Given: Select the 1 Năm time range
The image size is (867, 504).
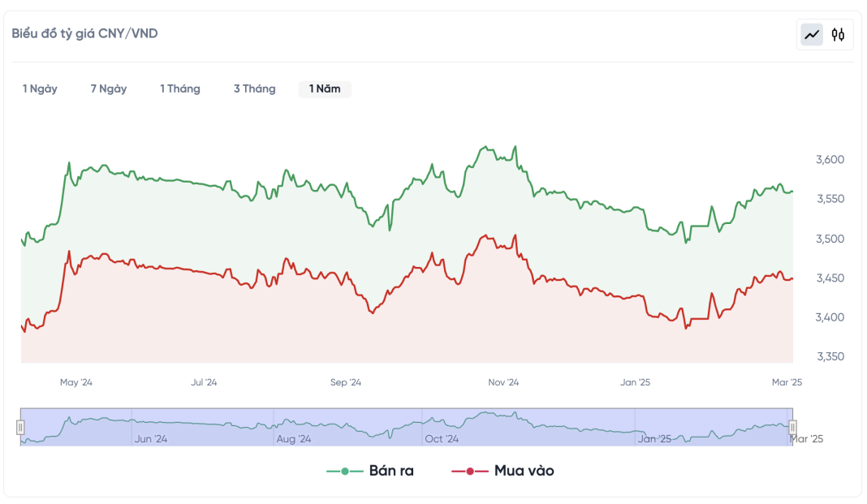Looking at the screenshot, I should click(x=325, y=89).
